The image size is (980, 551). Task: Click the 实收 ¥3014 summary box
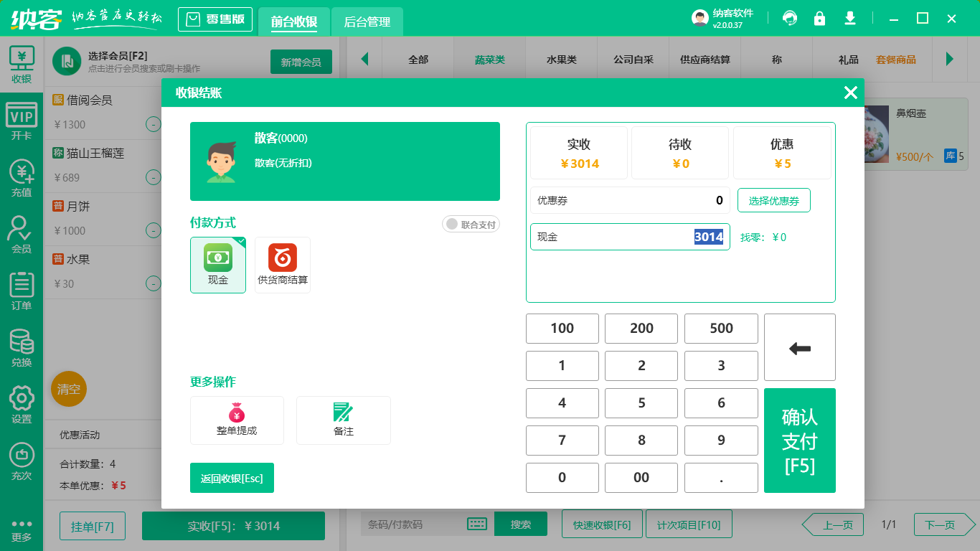point(579,153)
